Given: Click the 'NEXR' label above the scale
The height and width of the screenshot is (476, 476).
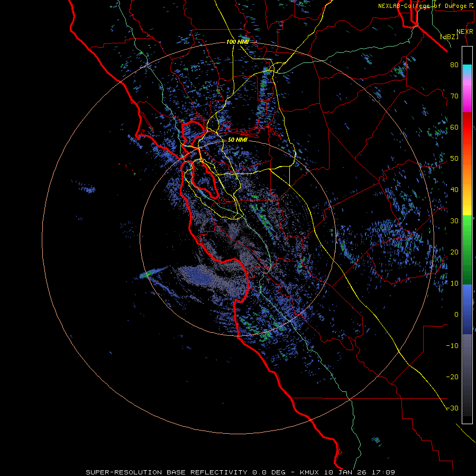Looking at the screenshot, I should coord(464,32).
